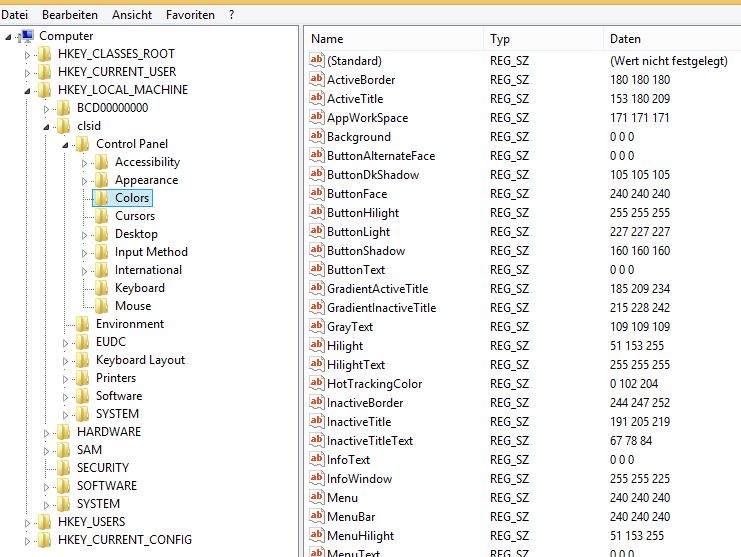Expand the Accessibility node arrow
This screenshot has width=741, height=557.
tap(84, 163)
